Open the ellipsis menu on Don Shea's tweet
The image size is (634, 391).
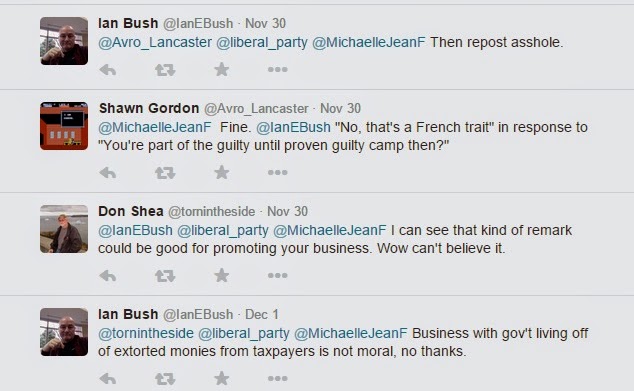pyautogui.click(x=277, y=276)
